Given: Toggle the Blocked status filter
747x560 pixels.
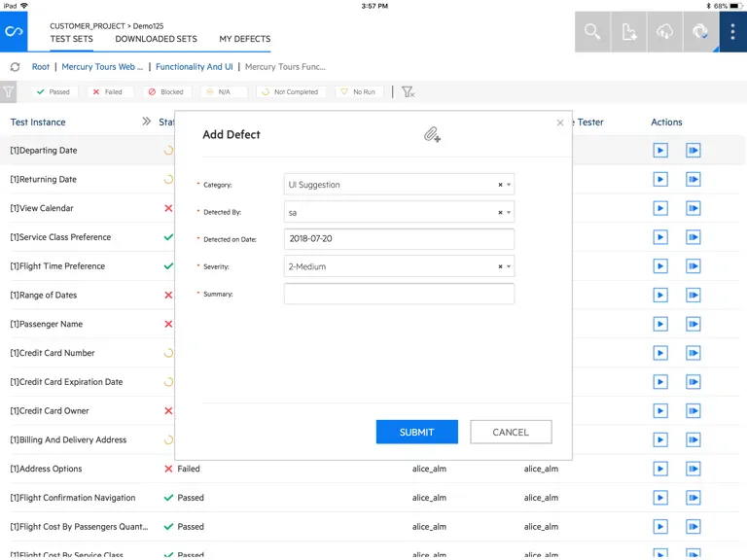Looking at the screenshot, I should (166, 92).
